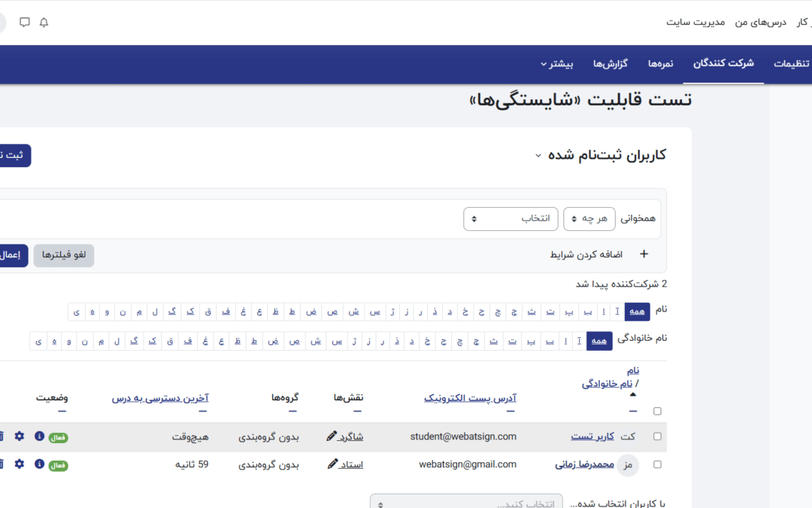Tick the select-all checkbox in table header

click(x=658, y=411)
